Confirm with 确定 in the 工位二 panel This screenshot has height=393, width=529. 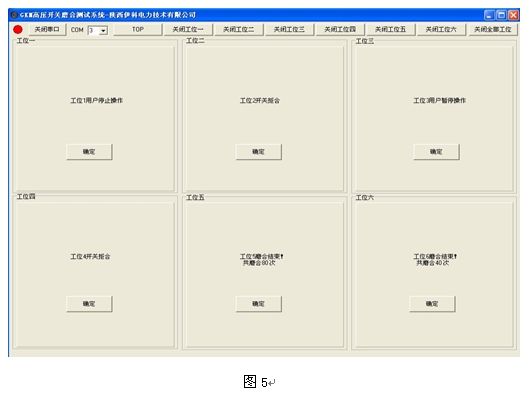258,152
